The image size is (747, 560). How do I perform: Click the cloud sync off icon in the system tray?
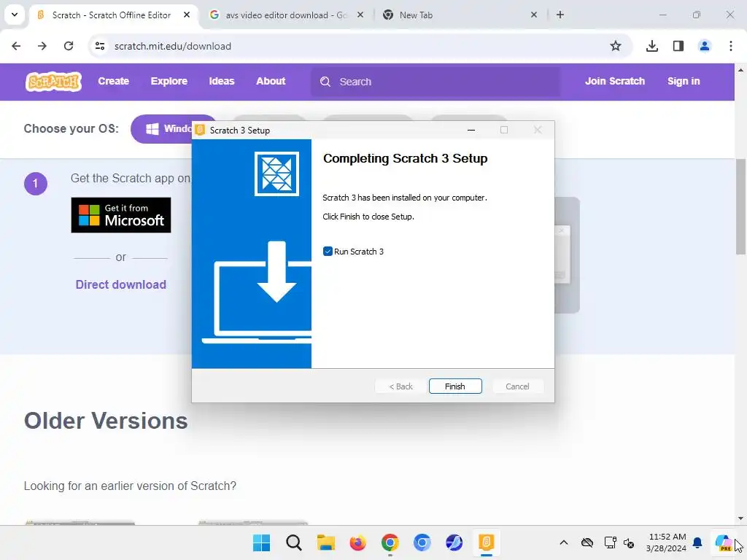(x=587, y=542)
